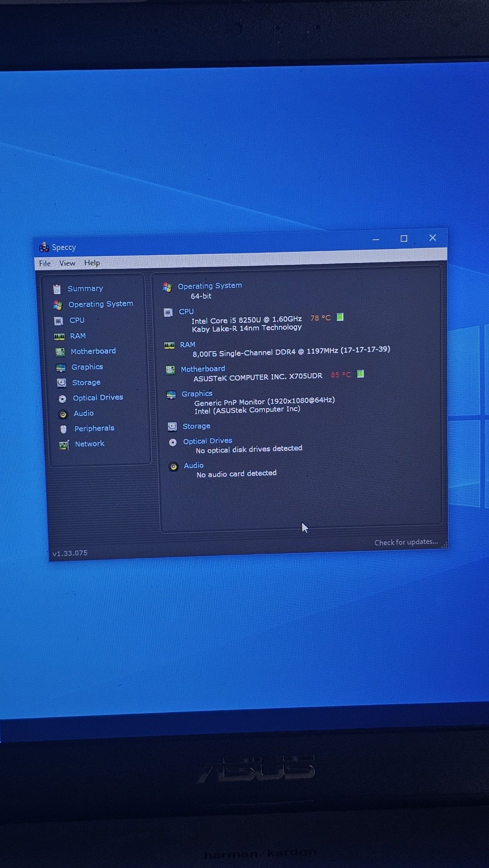Click the Intel (ASUStek Computer Inc) line
Screen dimensions: 489x868
247,410
